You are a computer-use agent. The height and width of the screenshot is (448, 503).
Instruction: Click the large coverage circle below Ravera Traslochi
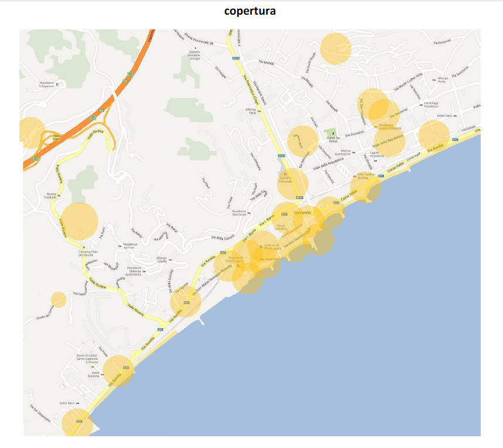coord(79,221)
